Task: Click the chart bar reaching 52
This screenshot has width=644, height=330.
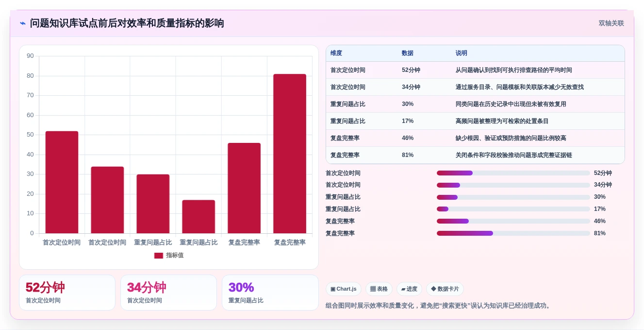Action: pos(62,182)
